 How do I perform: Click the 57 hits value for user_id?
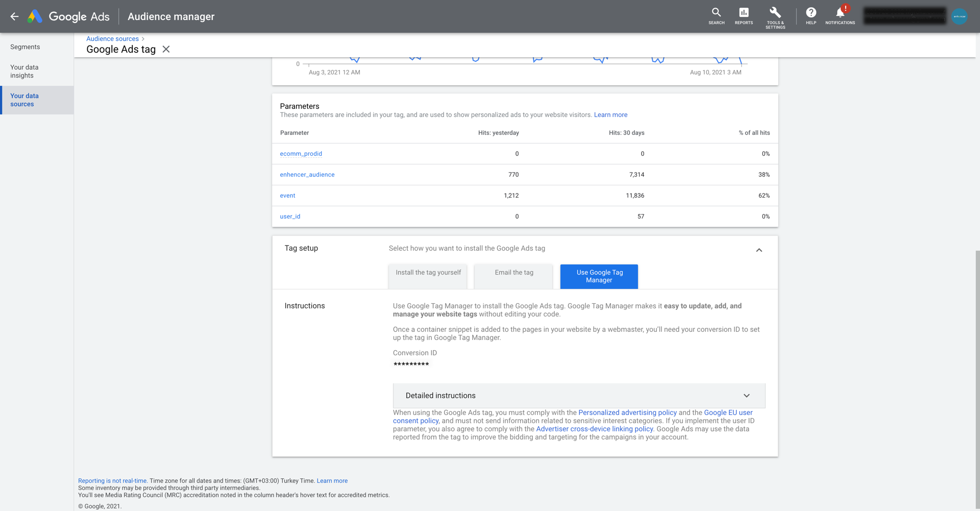pyautogui.click(x=641, y=216)
